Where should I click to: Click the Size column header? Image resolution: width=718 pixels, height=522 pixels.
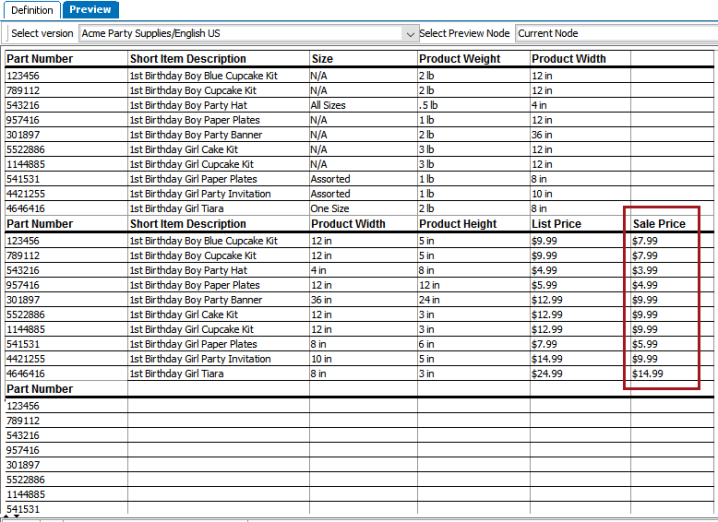coord(322,59)
